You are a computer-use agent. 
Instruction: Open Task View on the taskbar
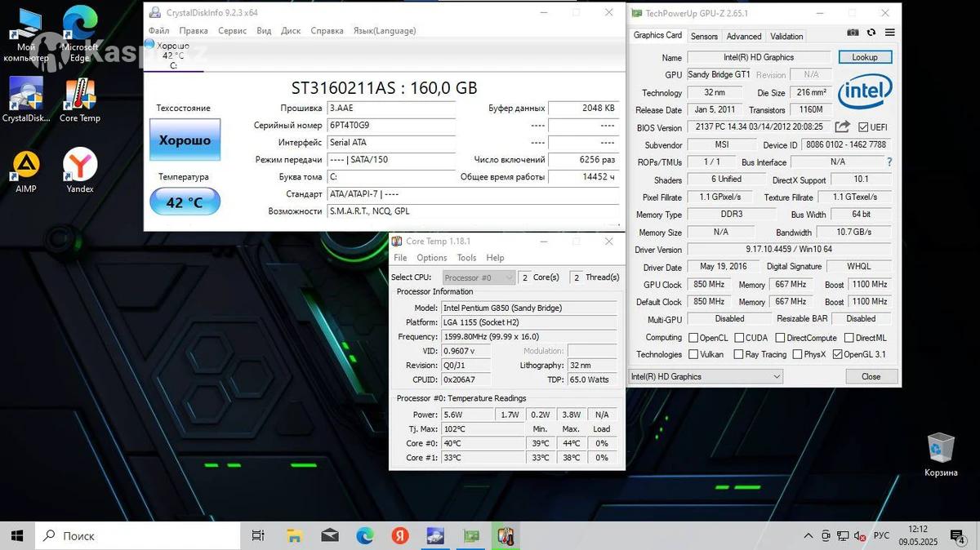[258, 536]
